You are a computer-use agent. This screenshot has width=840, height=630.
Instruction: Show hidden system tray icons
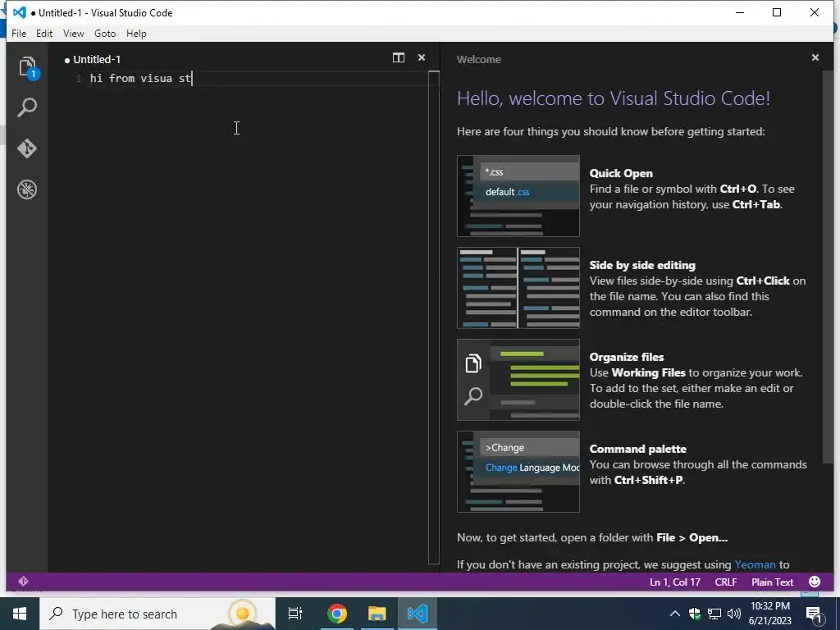coord(675,614)
